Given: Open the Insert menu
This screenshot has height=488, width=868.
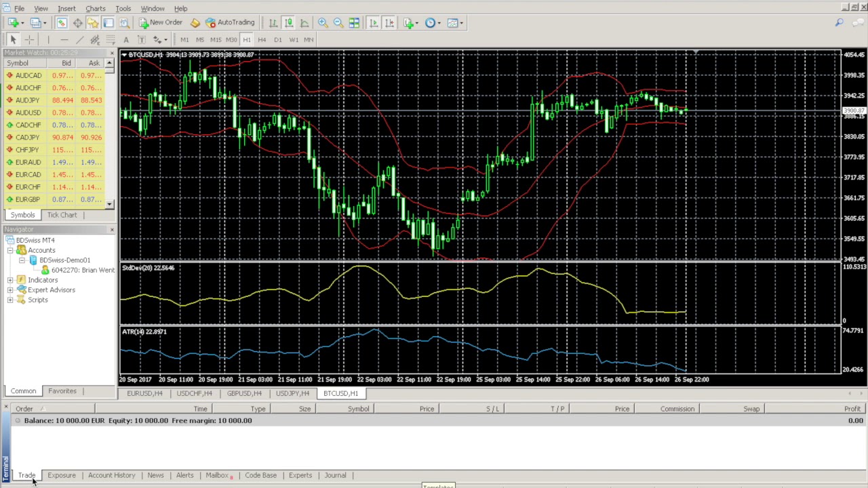Looking at the screenshot, I should [x=66, y=8].
